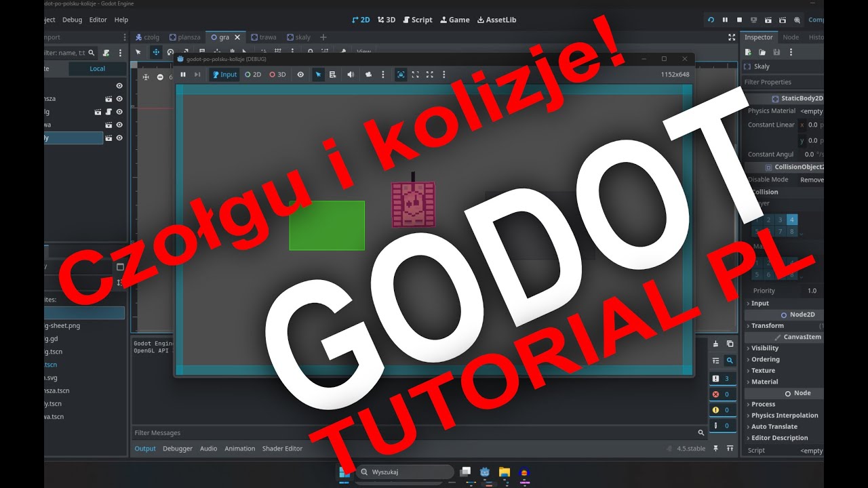Pause the running project from top bar
Screen dimensions: 868x488
[725, 20]
